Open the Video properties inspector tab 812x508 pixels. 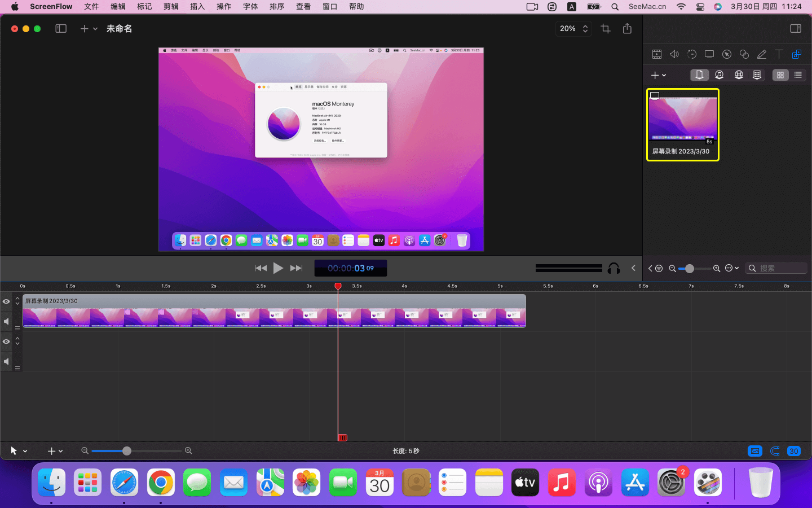point(657,54)
